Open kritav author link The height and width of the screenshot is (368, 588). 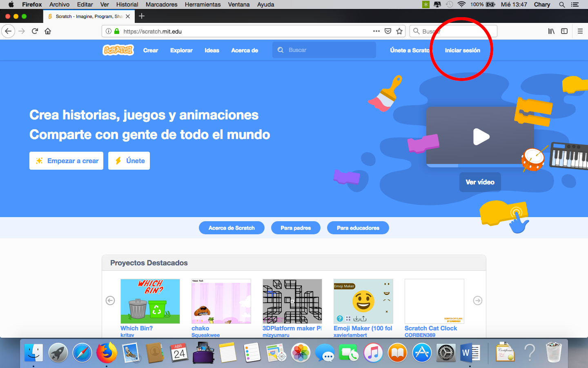pyautogui.click(x=127, y=335)
